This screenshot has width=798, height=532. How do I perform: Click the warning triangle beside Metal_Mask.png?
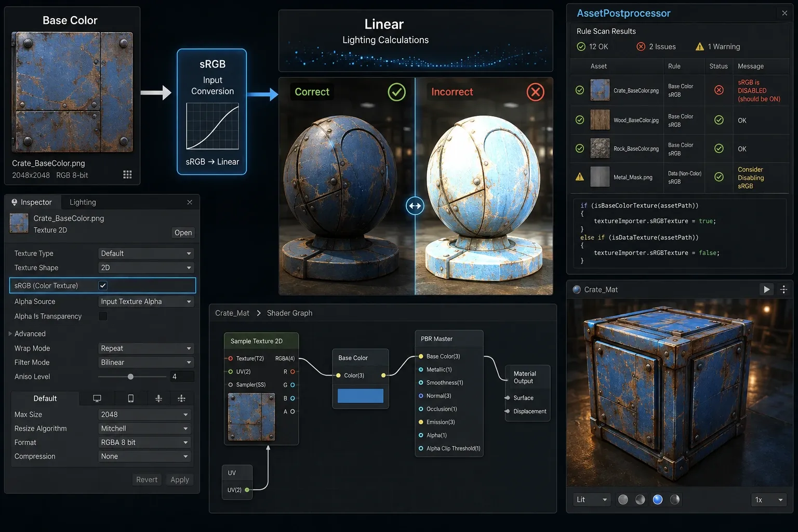[580, 177]
